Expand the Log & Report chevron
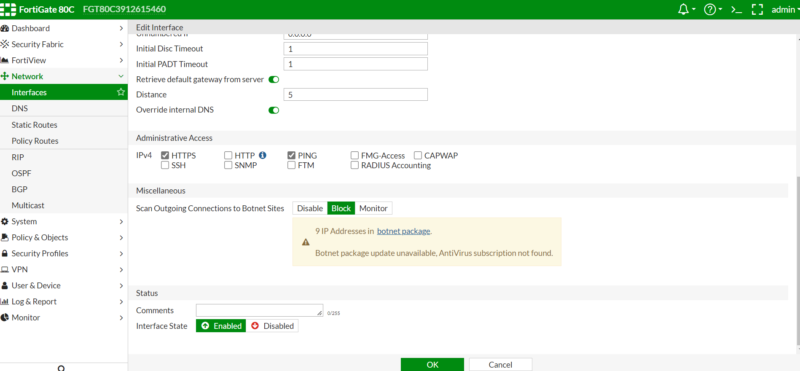This screenshot has height=371, width=800. click(x=121, y=302)
